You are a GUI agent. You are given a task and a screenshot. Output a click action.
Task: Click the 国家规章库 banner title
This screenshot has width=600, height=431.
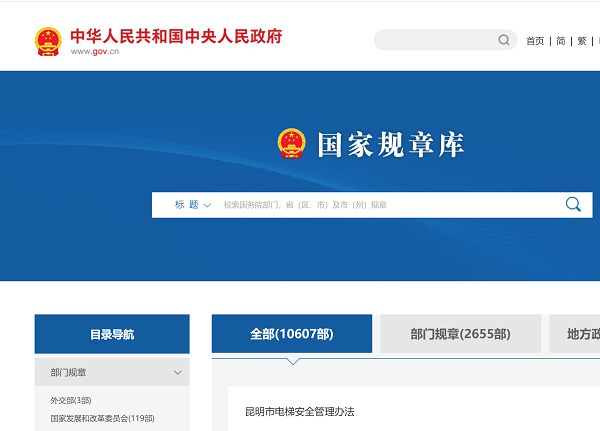click(x=391, y=145)
